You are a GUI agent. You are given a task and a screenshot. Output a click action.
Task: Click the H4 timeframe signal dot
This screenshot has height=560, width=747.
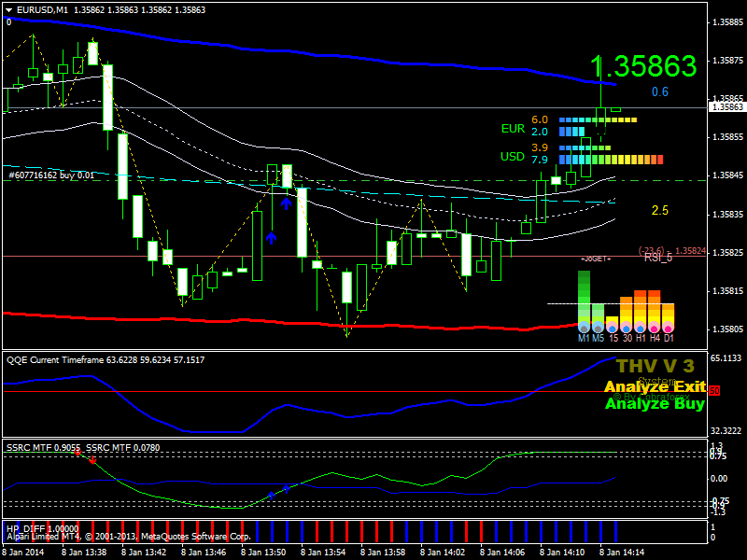pos(655,328)
